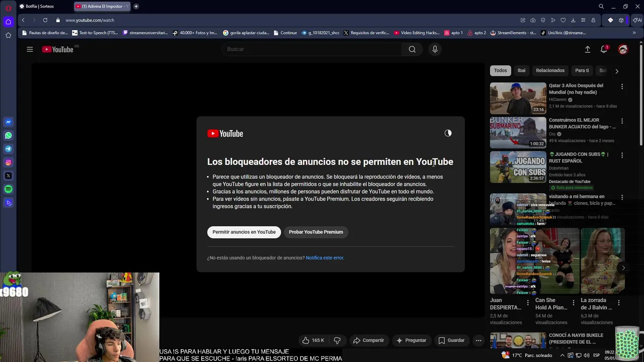Viewport: 644px width, 362px height.
Task: Click the heart bookmark icon in address bar
Action: (x=563, y=20)
